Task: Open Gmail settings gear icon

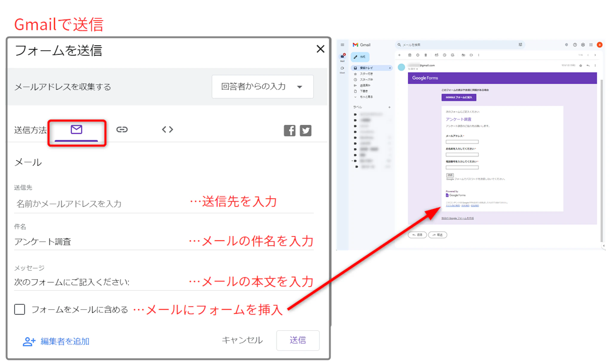Action: (x=583, y=45)
